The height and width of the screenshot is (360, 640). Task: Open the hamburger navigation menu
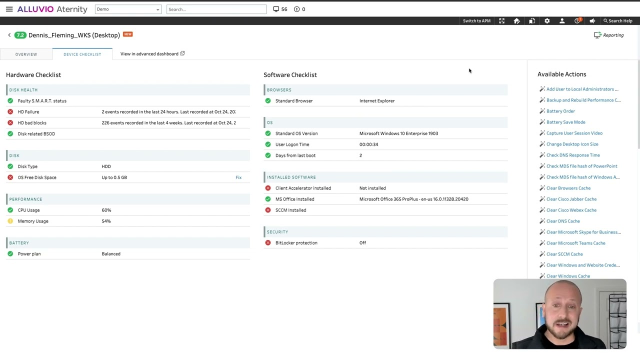coord(9,9)
